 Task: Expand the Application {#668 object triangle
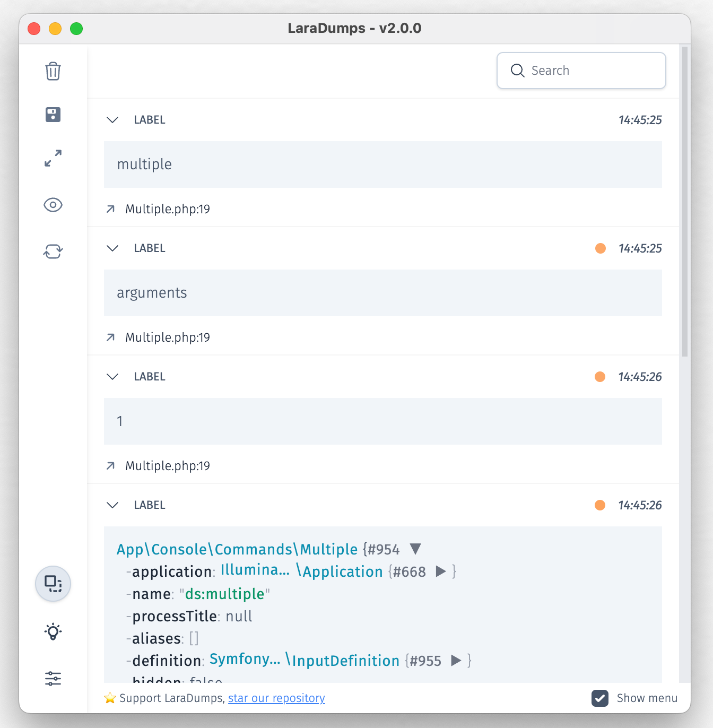440,571
